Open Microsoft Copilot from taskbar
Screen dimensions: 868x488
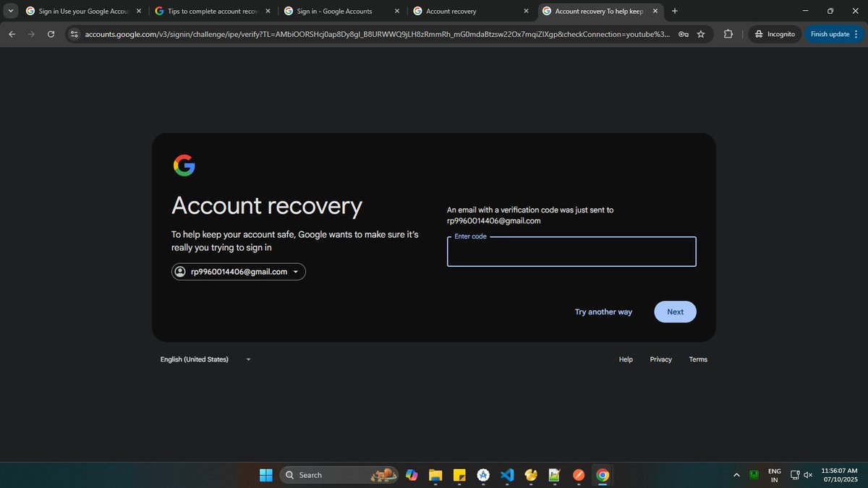point(412,475)
